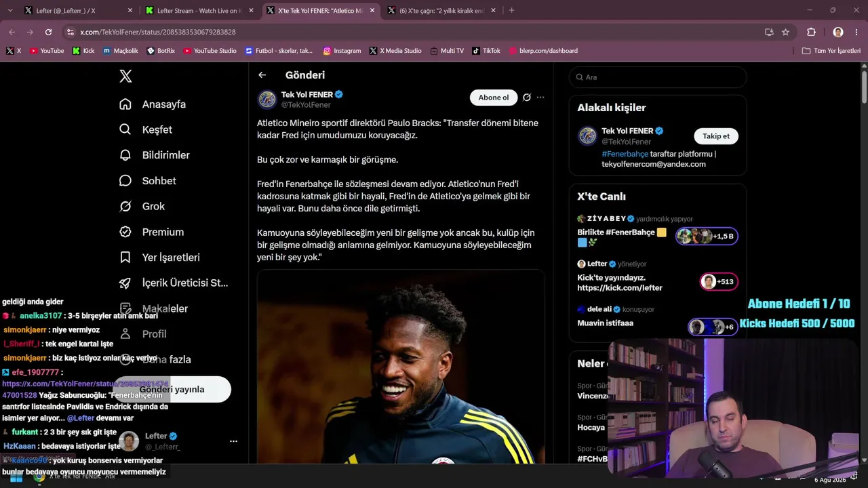Open the Keşfet search page
Viewport: 868px width, 488px height.
[146, 129]
